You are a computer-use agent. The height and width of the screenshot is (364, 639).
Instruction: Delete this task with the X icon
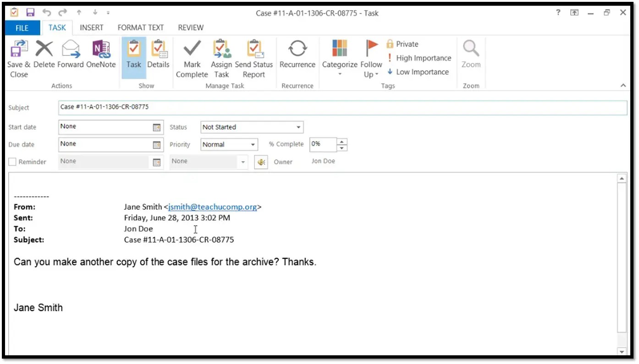[x=44, y=49]
